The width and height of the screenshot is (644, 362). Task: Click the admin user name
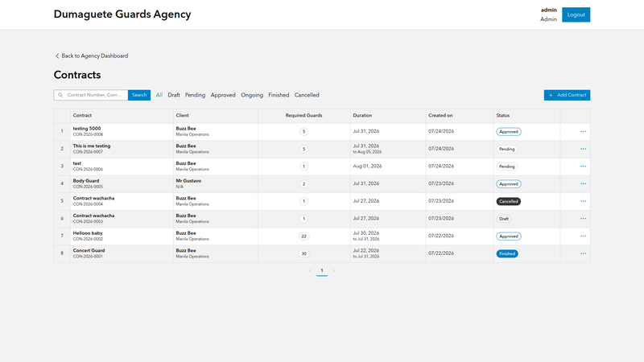(x=549, y=10)
